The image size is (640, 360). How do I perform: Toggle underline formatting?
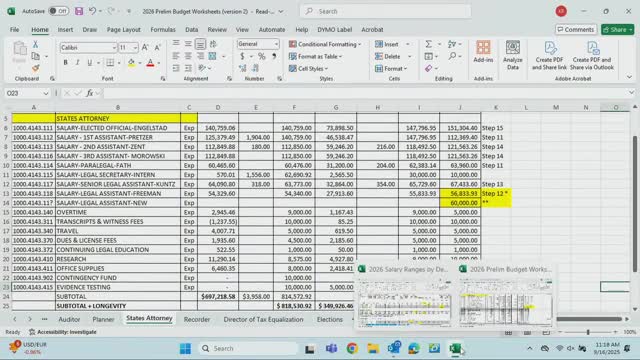coord(89,62)
